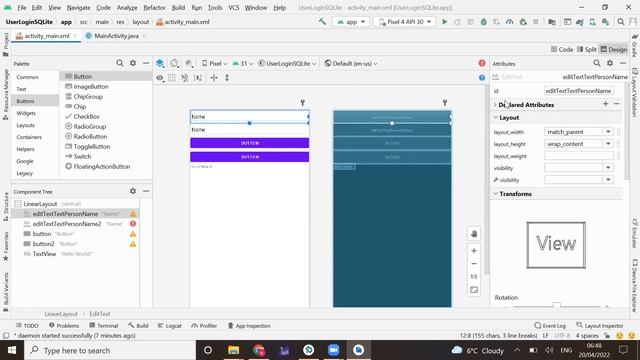Viewport: 640px width, 360px height.
Task: Reset zoom to 1:1
Action: click(x=474, y=277)
